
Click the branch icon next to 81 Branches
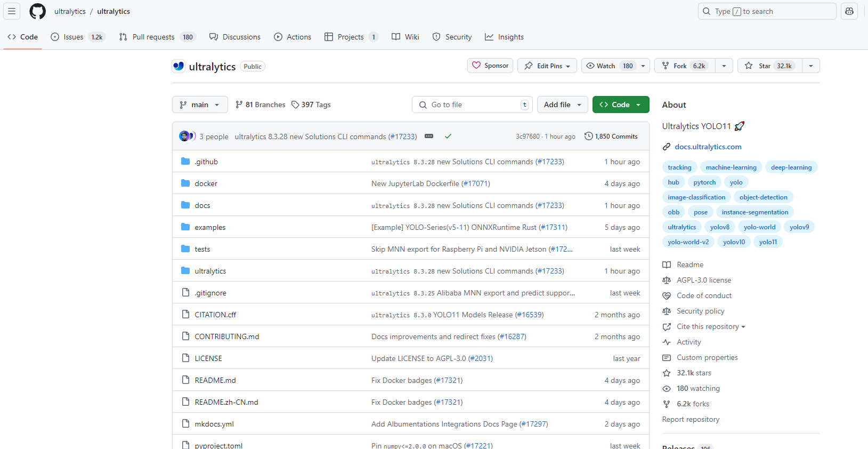[x=239, y=105]
